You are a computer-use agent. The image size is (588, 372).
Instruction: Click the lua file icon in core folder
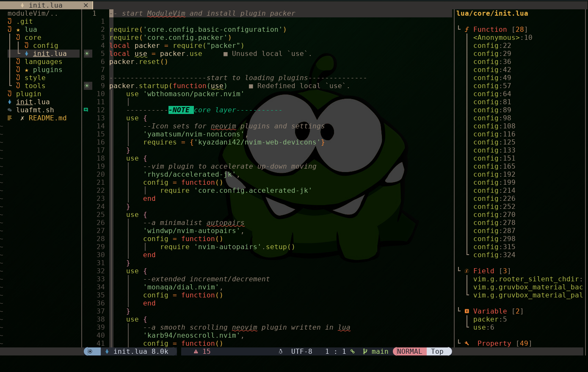tap(27, 54)
